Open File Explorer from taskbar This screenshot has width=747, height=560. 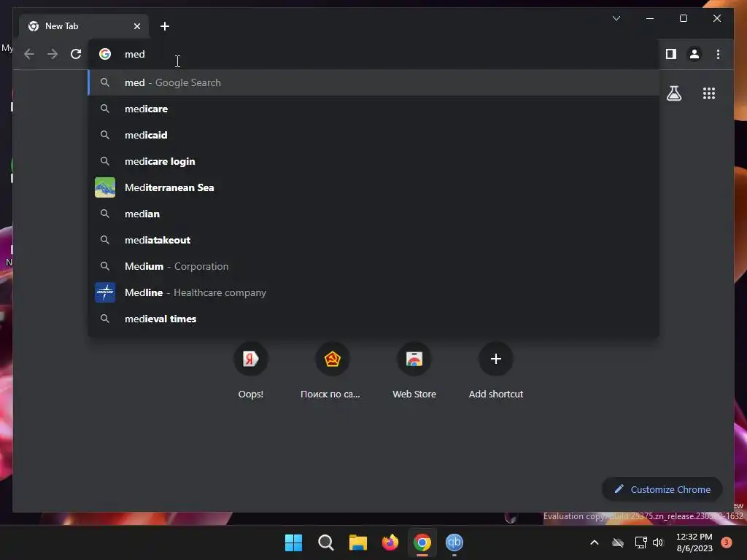pyautogui.click(x=357, y=542)
